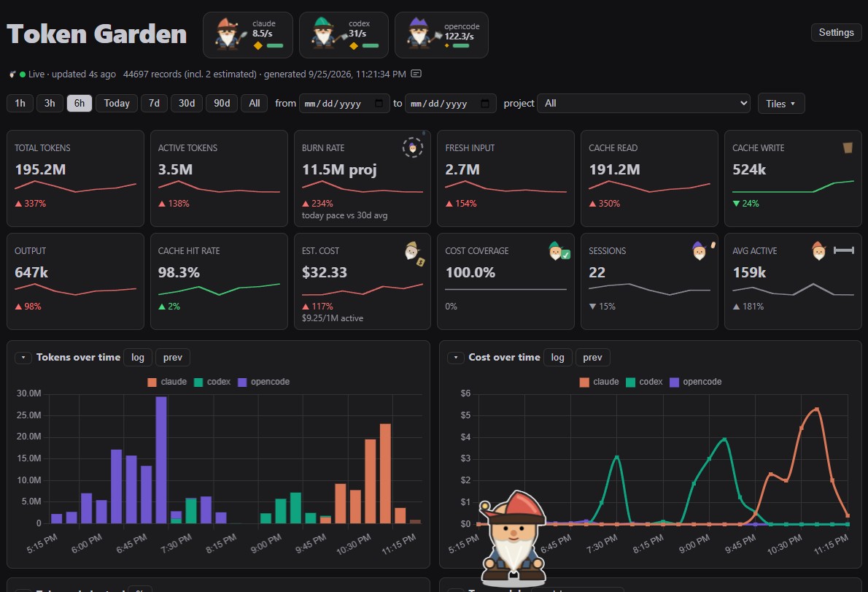The image size is (868, 592).
Task: Hide codex series in Tokens over time legend
Action: click(212, 382)
